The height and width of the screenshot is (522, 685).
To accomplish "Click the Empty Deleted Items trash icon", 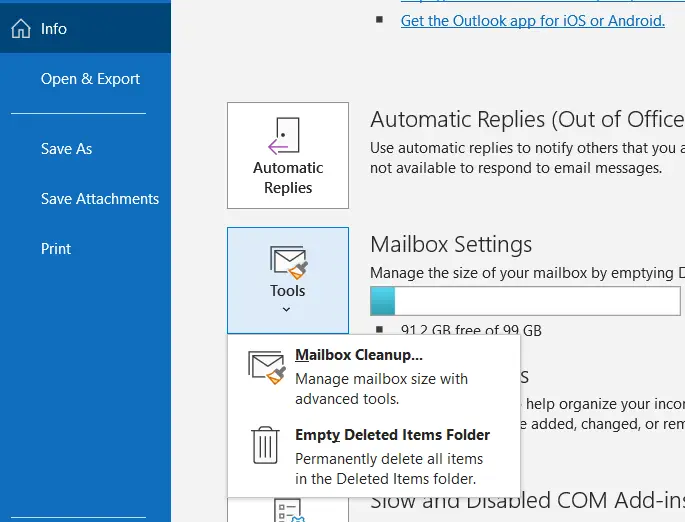I will (x=265, y=445).
